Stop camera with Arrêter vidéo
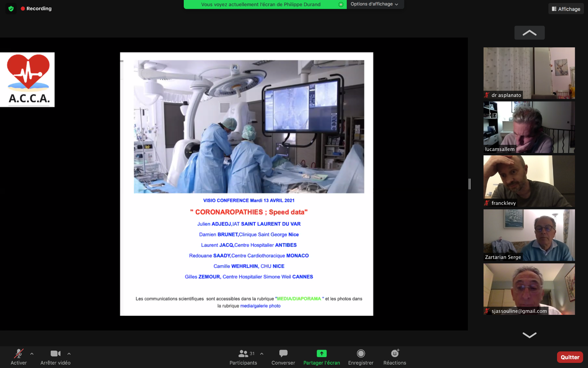Image resolution: width=588 pixels, height=368 pixels. (55, 357)
